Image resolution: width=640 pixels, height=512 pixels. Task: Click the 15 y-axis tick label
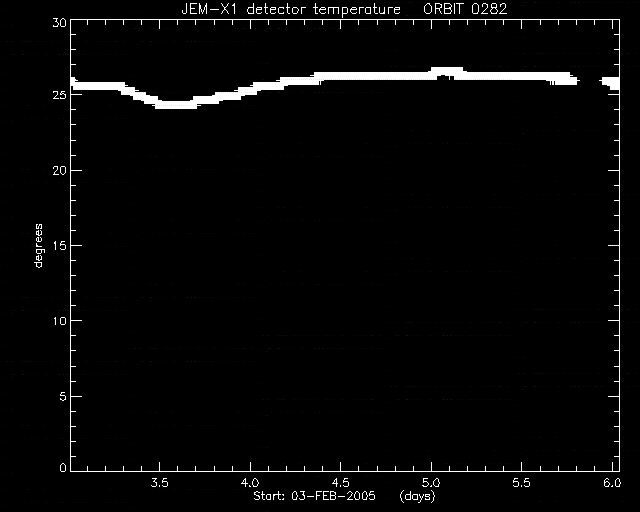(59, 246)
